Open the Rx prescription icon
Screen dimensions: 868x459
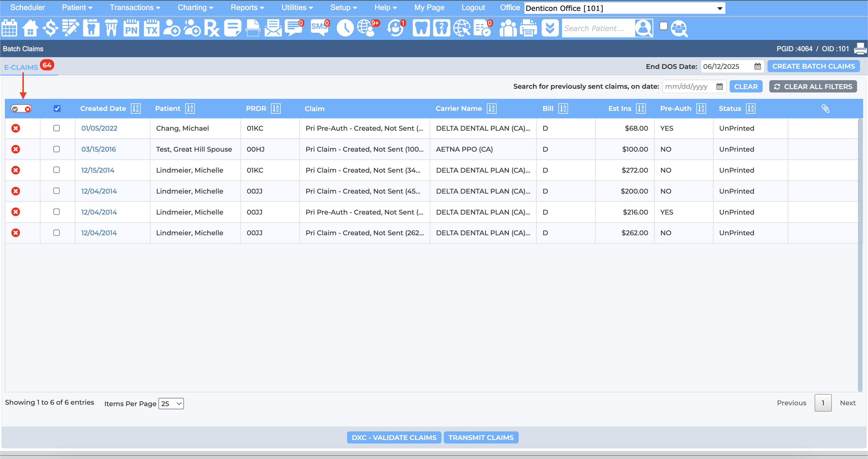point(212,28)
